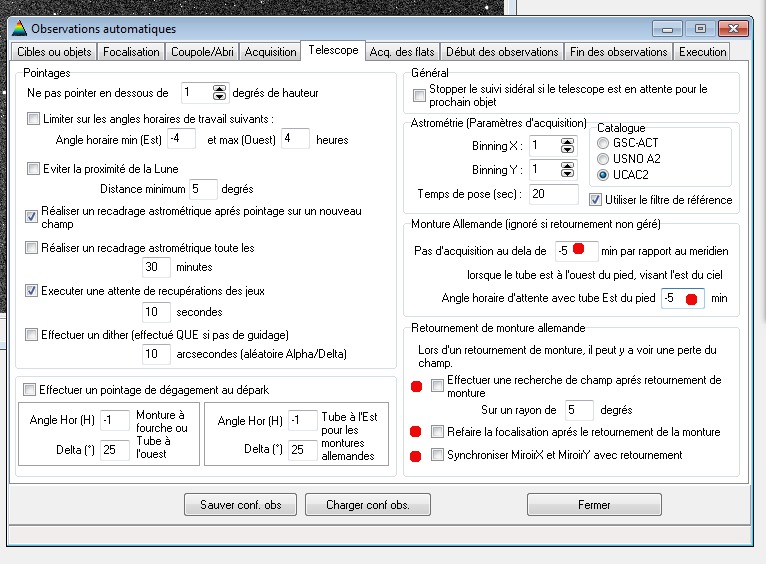Viewport: 766px width, 564px height.
Task: Click the Temps de pose (sec) field
Action: tap(553, 194)
